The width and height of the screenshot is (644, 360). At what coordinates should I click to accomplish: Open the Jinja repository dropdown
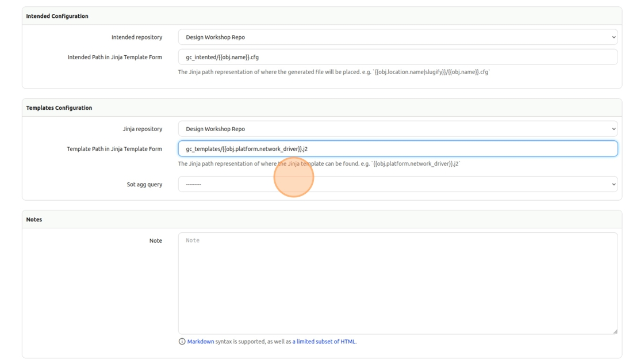[397, 129]
